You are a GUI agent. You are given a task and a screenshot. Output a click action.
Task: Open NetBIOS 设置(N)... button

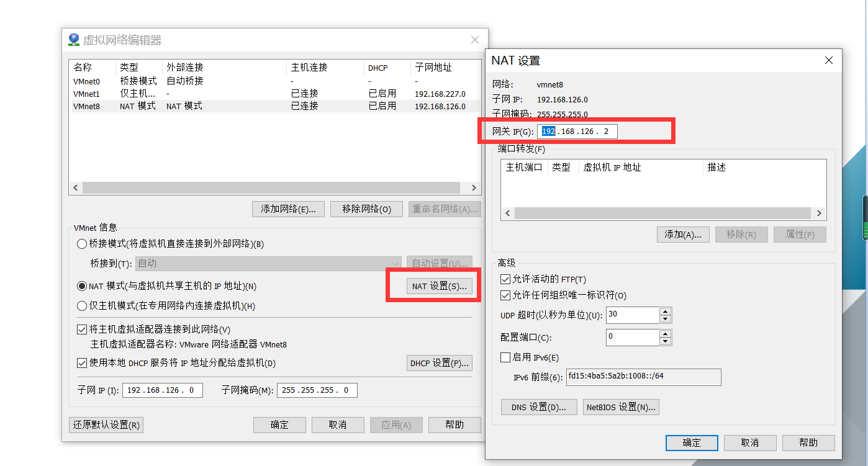click(x=621, y=407)
